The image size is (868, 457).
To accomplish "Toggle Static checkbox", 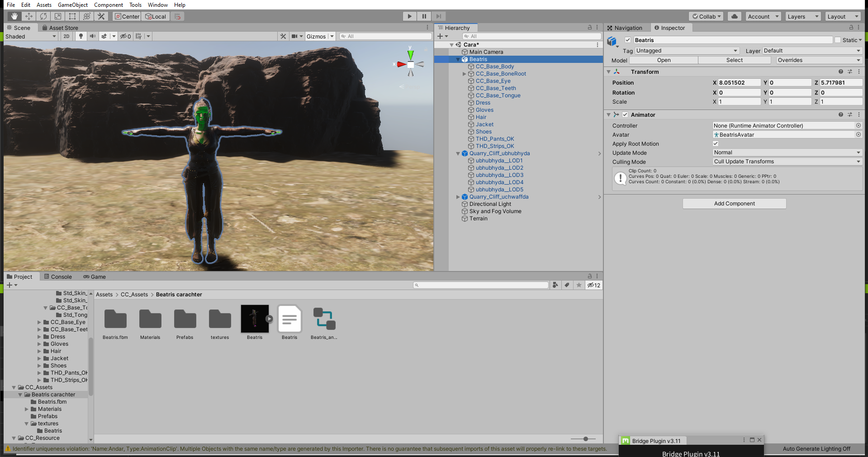I will click(838, 40).
